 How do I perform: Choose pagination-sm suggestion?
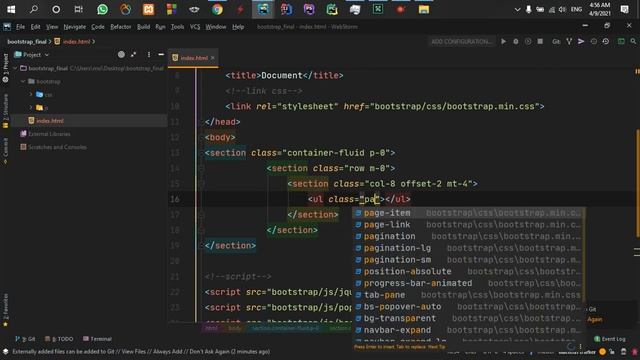tap(469, 260)
